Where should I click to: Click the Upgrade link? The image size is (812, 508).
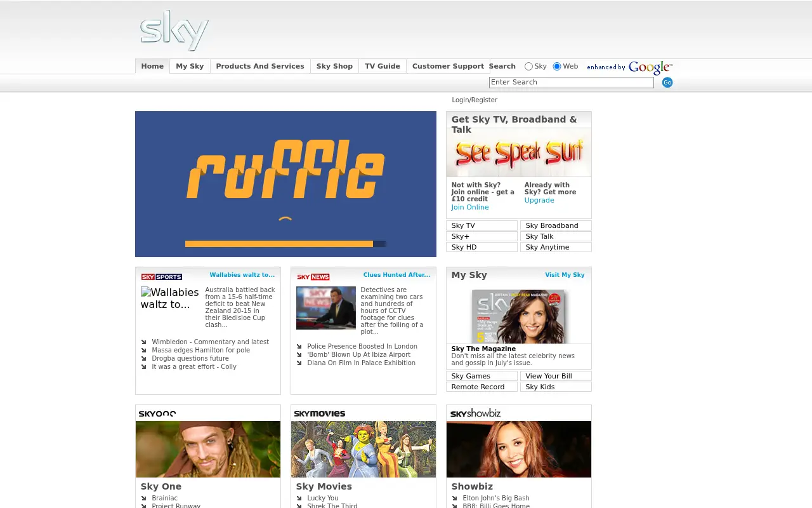[539, 201]
